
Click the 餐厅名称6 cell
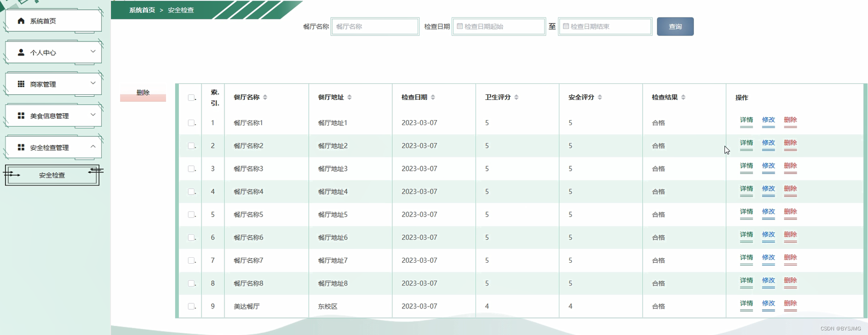[248, 237]
